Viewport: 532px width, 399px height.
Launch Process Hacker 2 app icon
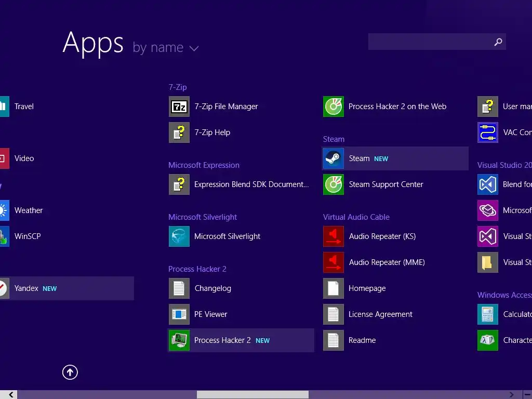pos(179,340)
